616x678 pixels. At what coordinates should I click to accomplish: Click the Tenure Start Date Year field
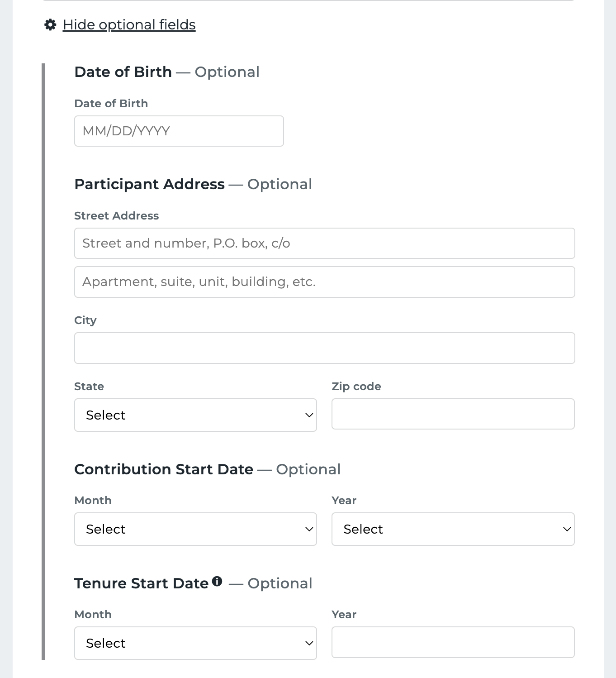pos(453,642)
